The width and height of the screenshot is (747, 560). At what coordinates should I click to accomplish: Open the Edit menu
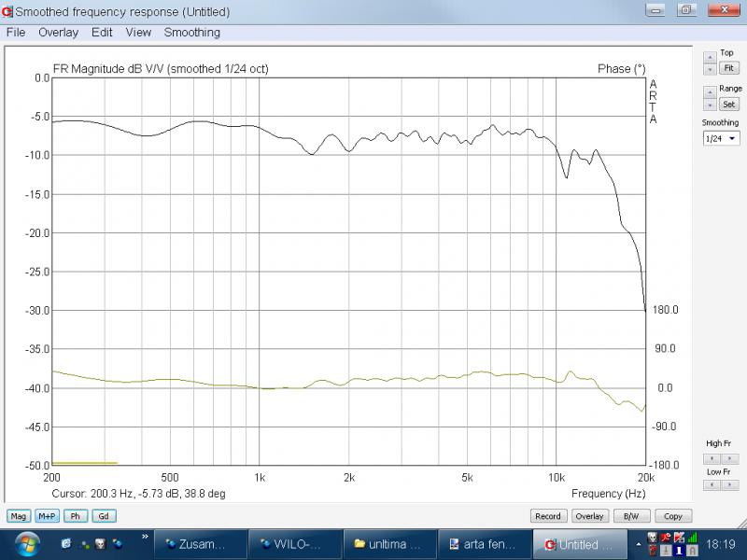pos(102,33)
